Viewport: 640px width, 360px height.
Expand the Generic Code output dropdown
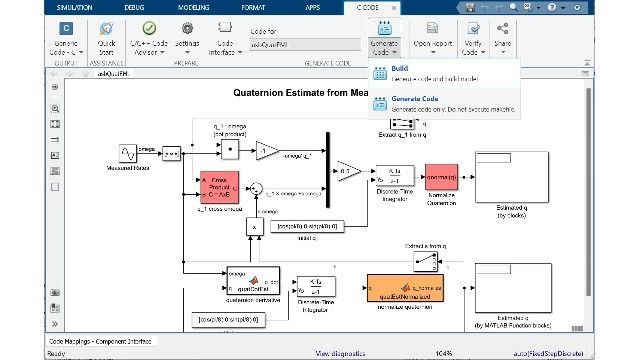(x=81, y=52)
